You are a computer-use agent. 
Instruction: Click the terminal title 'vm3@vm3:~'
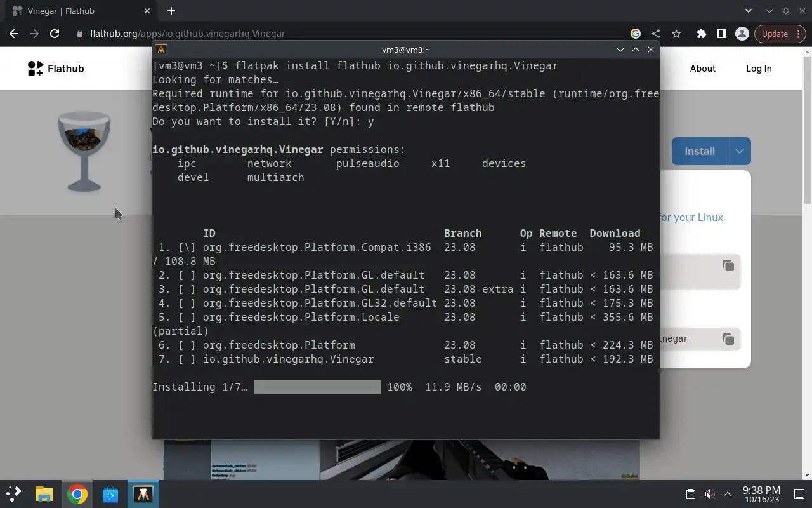[x=406, y=50]
